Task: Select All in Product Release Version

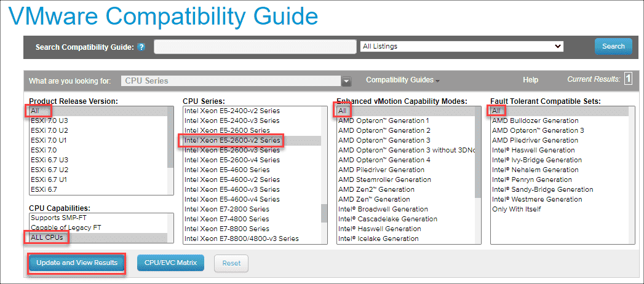Action: point(98,111)
